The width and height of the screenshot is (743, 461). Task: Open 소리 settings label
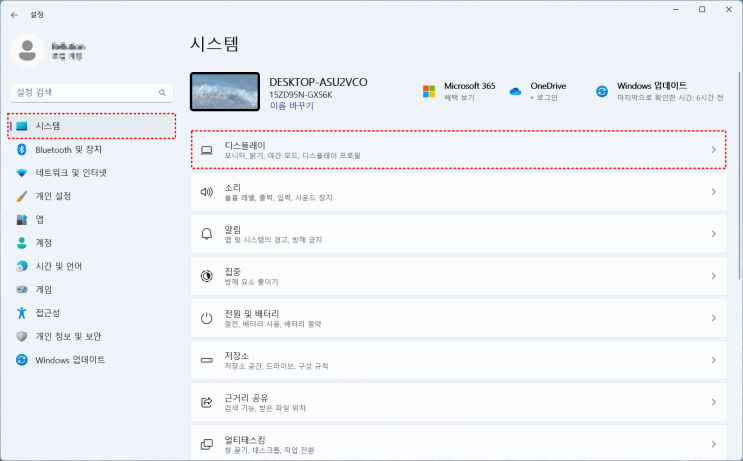233,188
